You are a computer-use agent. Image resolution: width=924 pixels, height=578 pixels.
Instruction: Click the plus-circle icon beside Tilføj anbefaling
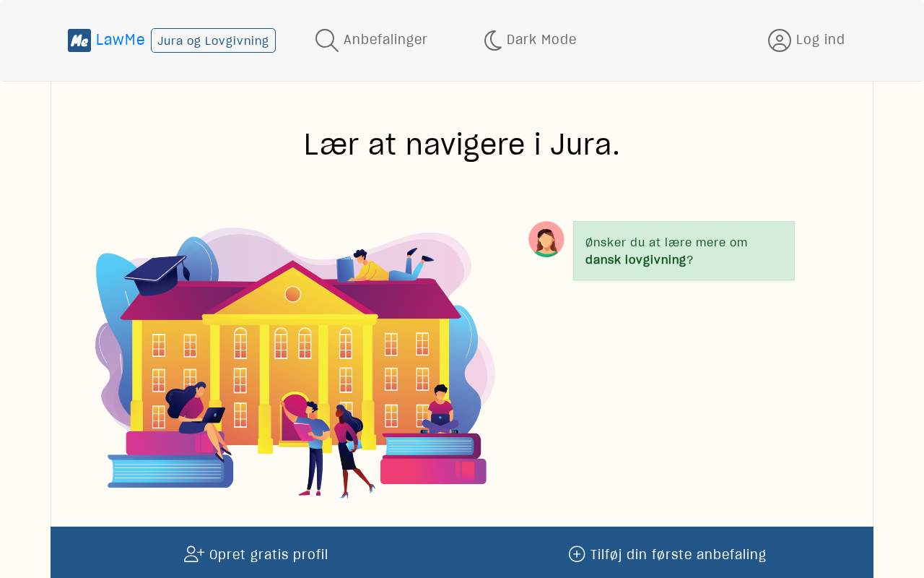click(x=577, y=554)
